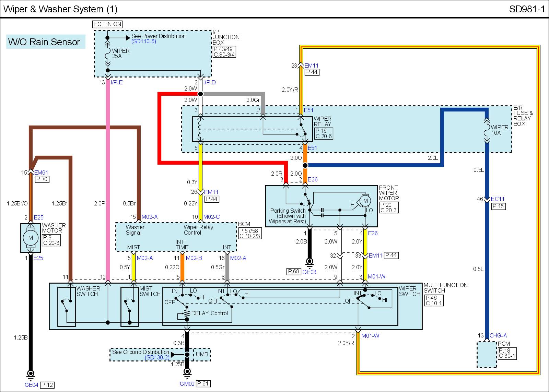Click the washer motor symbol
Screen dimensions: 549x392
[31, 238]
